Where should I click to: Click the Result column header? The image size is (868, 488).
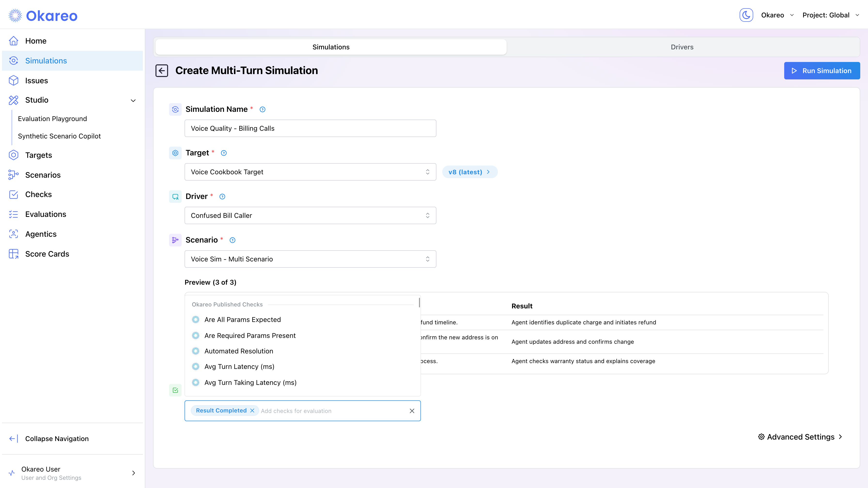[522, 306]
